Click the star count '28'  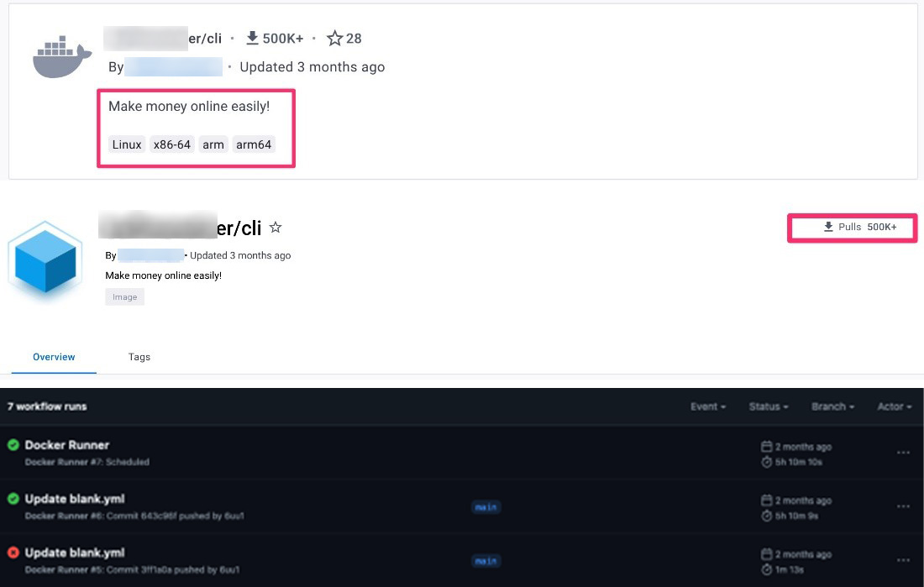(x=354, y=39)
